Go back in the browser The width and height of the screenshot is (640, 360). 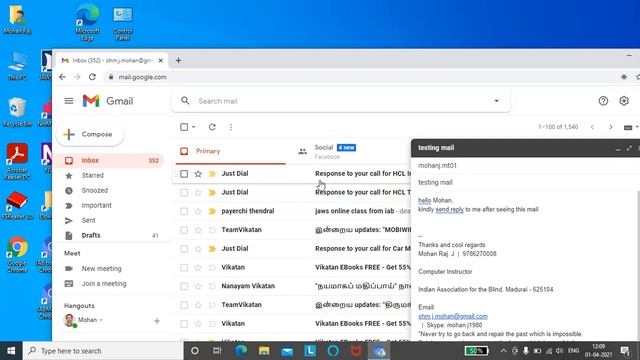(62, 77)
